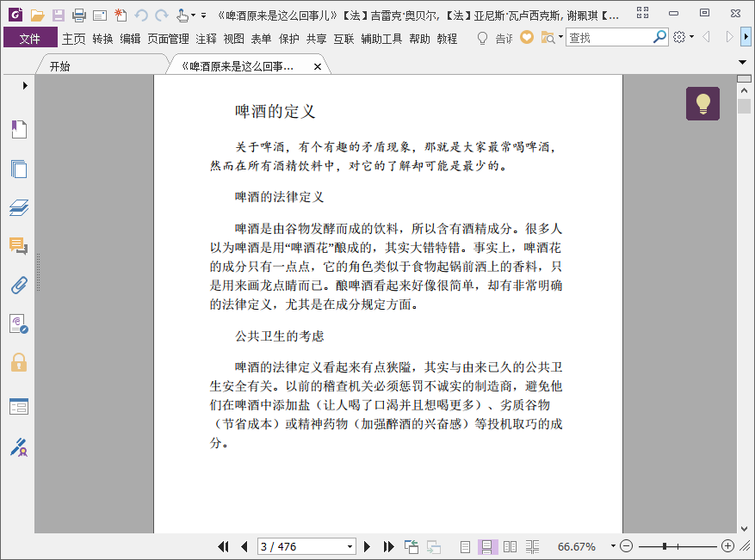Switch to single page view mode
The height and width of the screenshot is (560, 755).
[x=465, y=546]
